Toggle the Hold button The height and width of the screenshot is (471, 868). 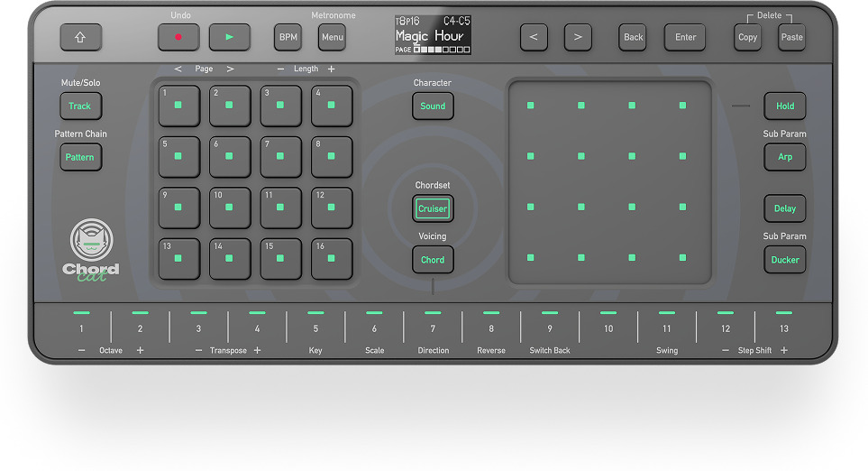pos(784,106)
